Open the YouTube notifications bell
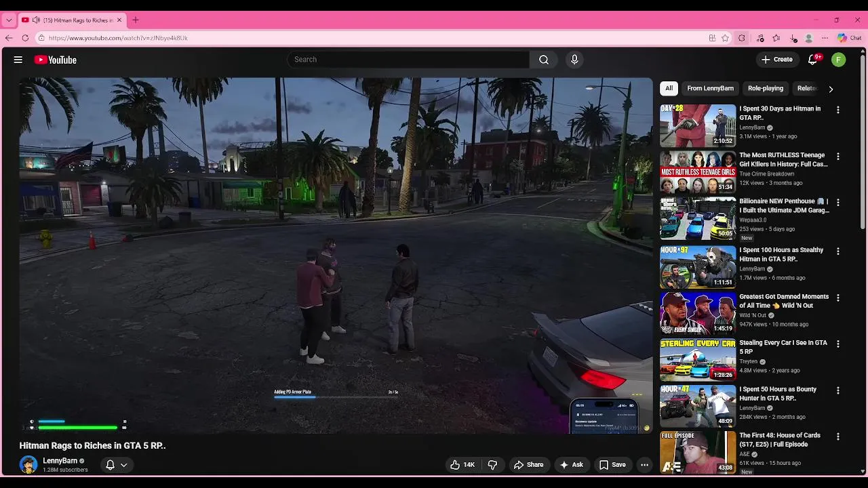Image resolution: width=868 pixels, height=488 pixels. (x=812, y=60)
